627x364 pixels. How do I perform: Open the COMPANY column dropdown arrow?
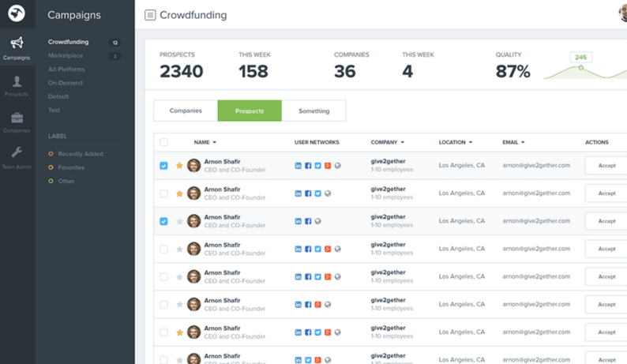pos(403,143)
